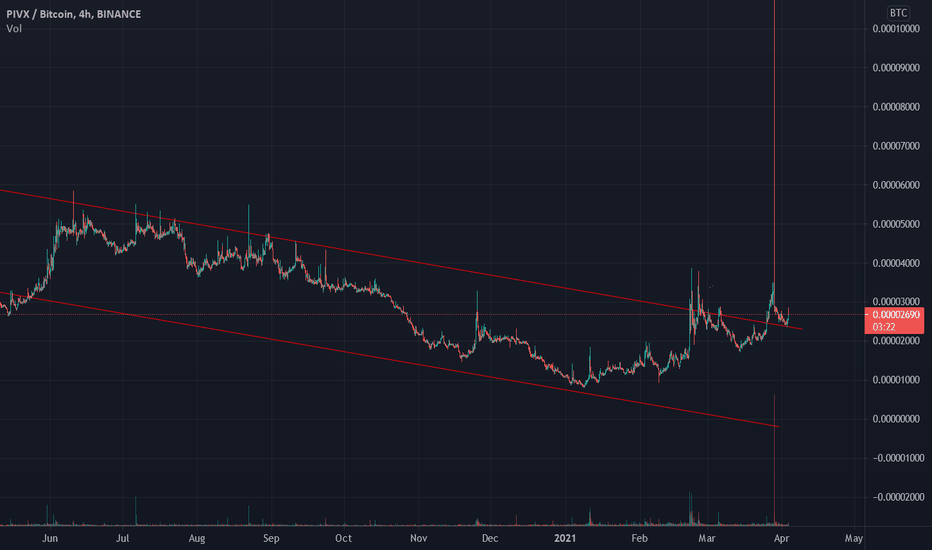Click the 0.00007000 price axis label

pyautogui.click(x=896, y=146)
